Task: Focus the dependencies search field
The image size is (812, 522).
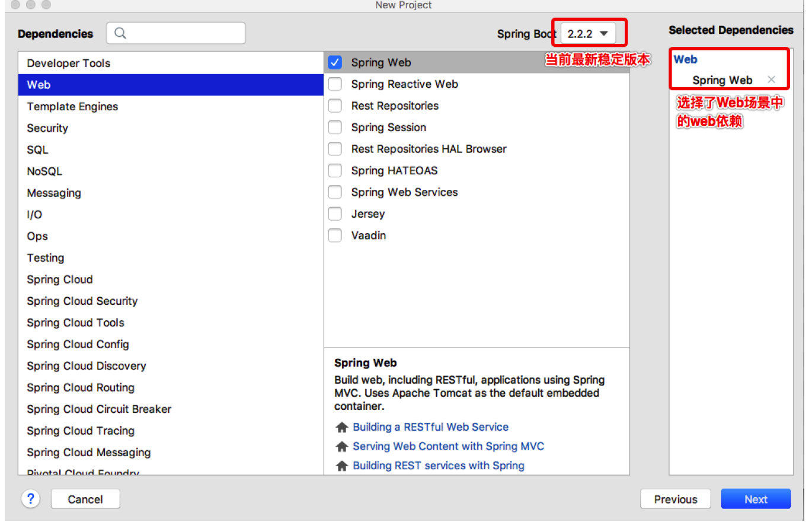Action: tap(176, 33)
